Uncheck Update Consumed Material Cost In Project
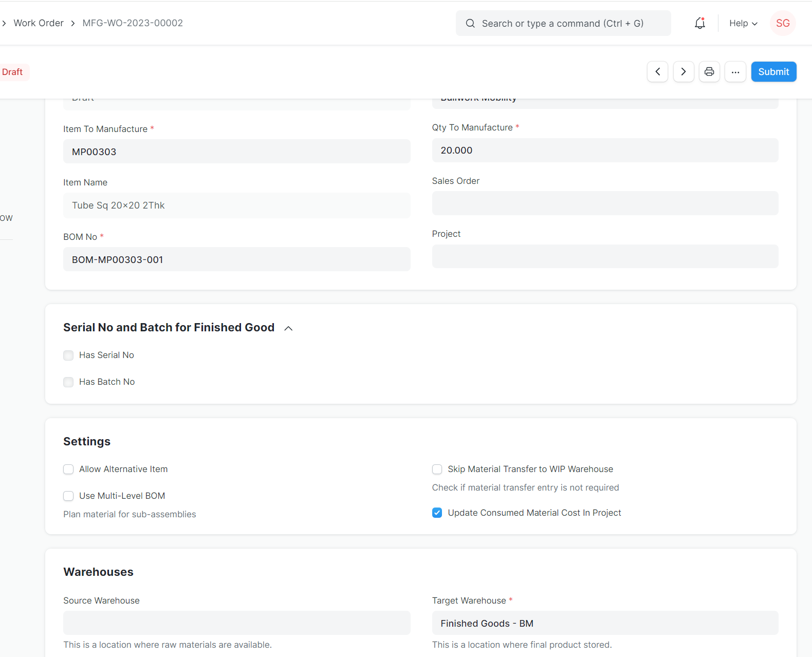 point(437,513)
